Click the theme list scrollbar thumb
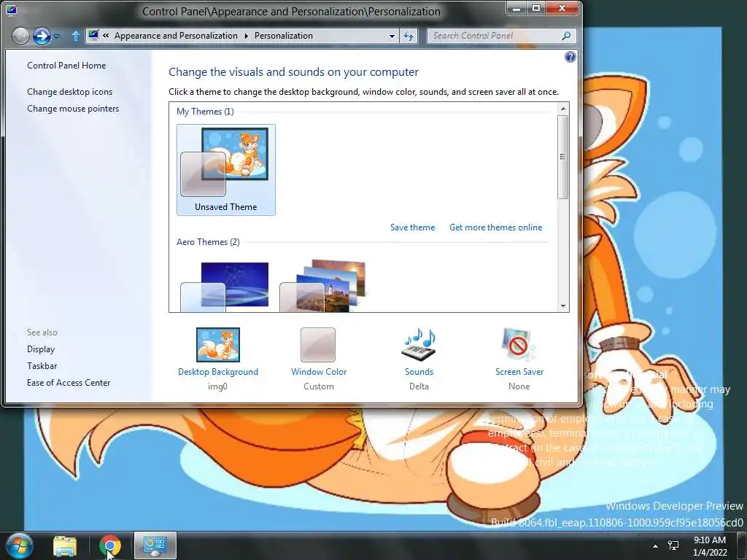The height and width of the screenshot is (560, 747). [563, 157]
